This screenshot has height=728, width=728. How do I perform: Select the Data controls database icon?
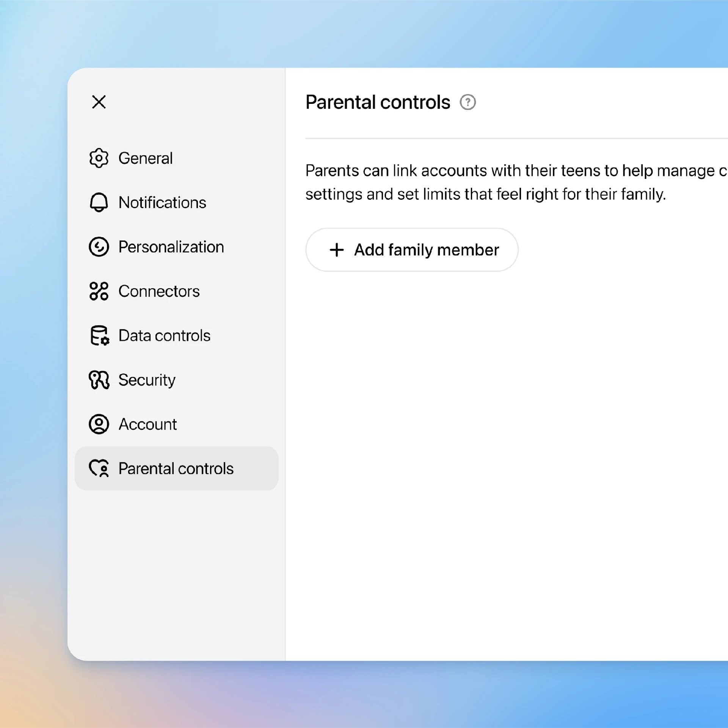click(99, 336)
